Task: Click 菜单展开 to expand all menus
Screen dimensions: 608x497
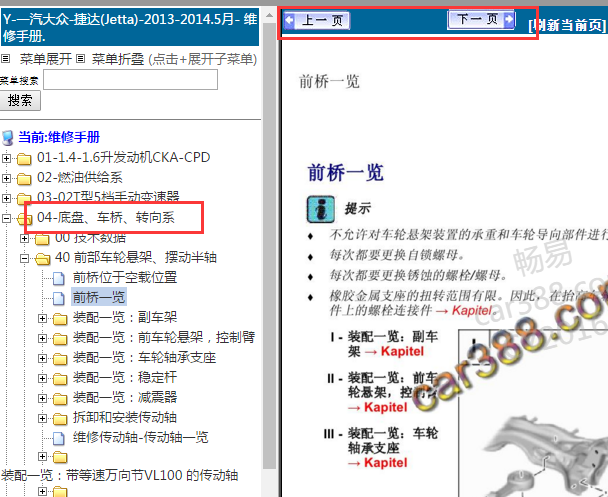Action: pyautogui.click(x=45, y=59)
